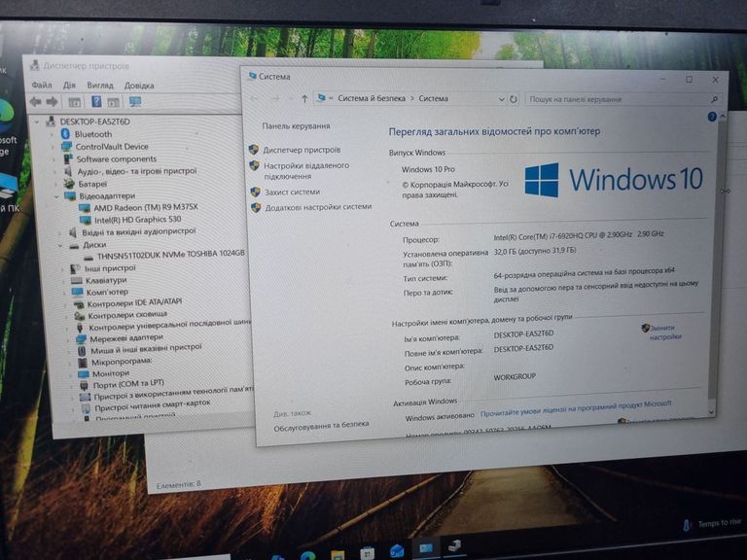
Task: Click the refresh button in System address bar
Action: 514,99
